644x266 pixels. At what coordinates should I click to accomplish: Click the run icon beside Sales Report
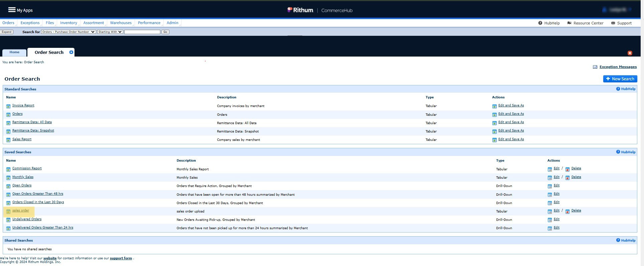coord(8,140)
